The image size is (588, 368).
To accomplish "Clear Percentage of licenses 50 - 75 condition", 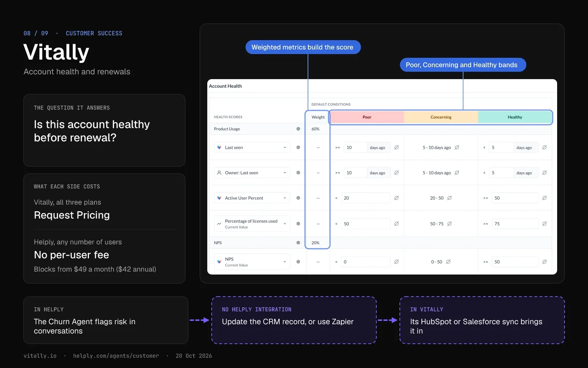I will (x=449, y=224).
